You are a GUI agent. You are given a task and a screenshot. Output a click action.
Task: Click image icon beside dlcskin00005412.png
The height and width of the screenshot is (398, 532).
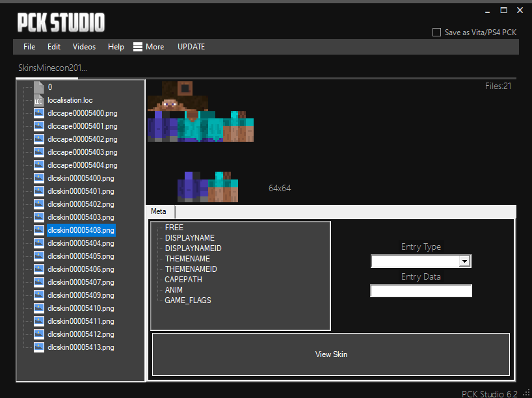[39, 334]
